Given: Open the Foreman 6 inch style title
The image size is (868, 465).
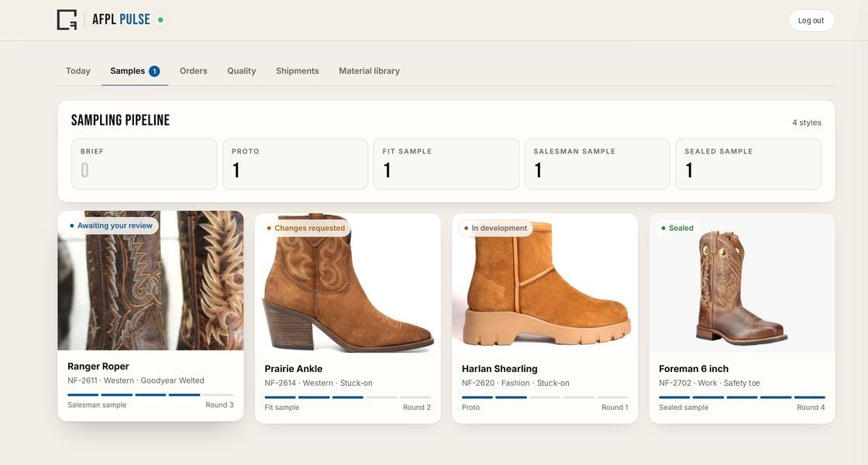Looking at the screenshot, I should pos(694,369).
